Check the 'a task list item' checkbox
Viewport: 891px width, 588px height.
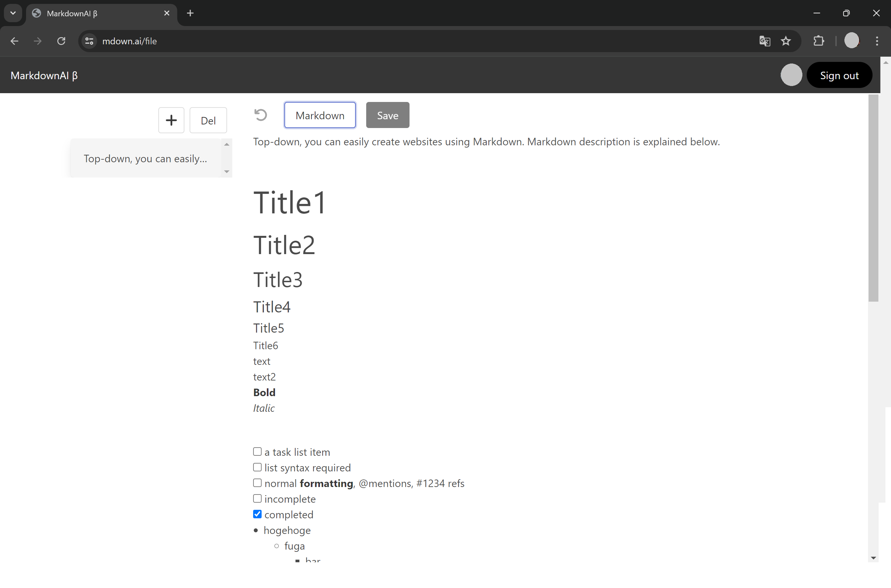point(257,452)
